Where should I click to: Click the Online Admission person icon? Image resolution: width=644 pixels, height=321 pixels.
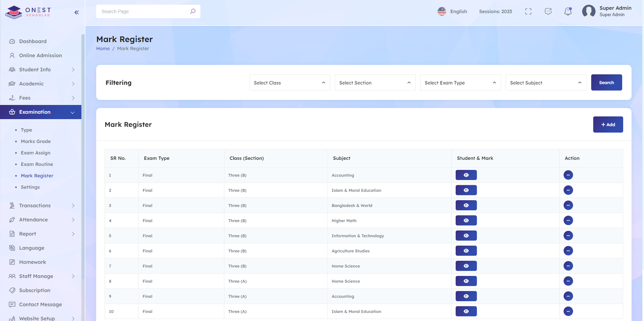(12, 55)
